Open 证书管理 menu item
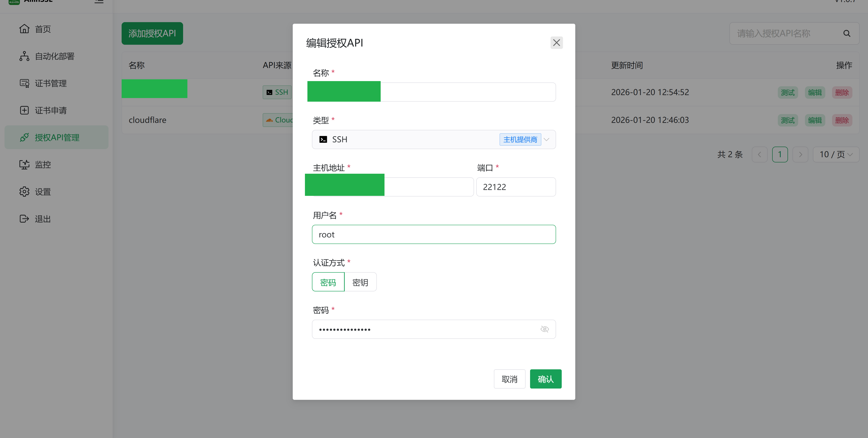 (x=56, y=83)
